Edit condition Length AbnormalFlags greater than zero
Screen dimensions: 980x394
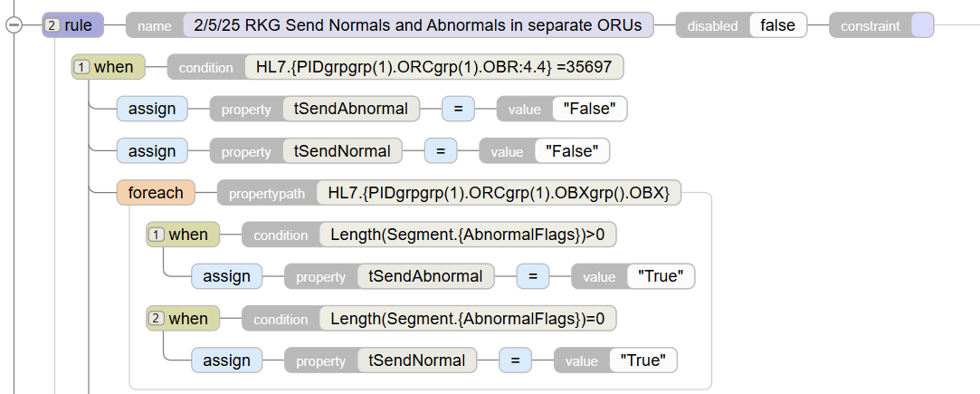click(x=468, y=235)
